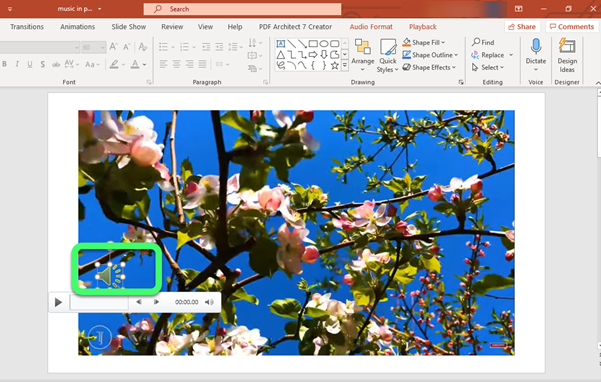Select the Right Arrow shape

point(313,55)
